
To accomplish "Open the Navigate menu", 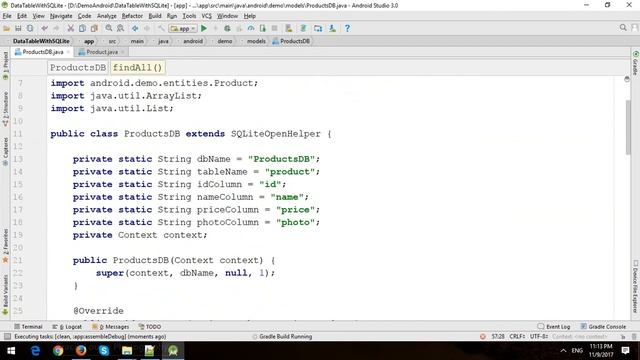I will (61, 16).
